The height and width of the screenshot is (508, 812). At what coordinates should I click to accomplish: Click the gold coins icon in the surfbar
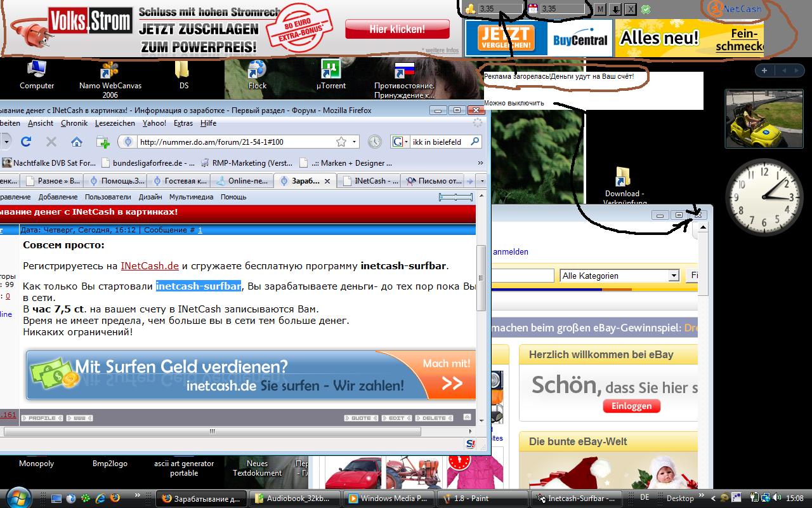pos(471,9)
